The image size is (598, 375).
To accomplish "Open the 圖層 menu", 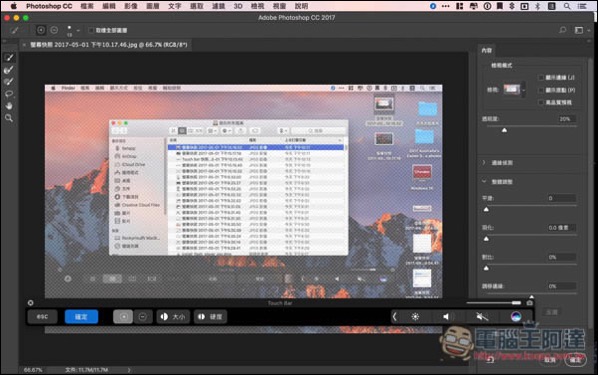I will point(153,6).
